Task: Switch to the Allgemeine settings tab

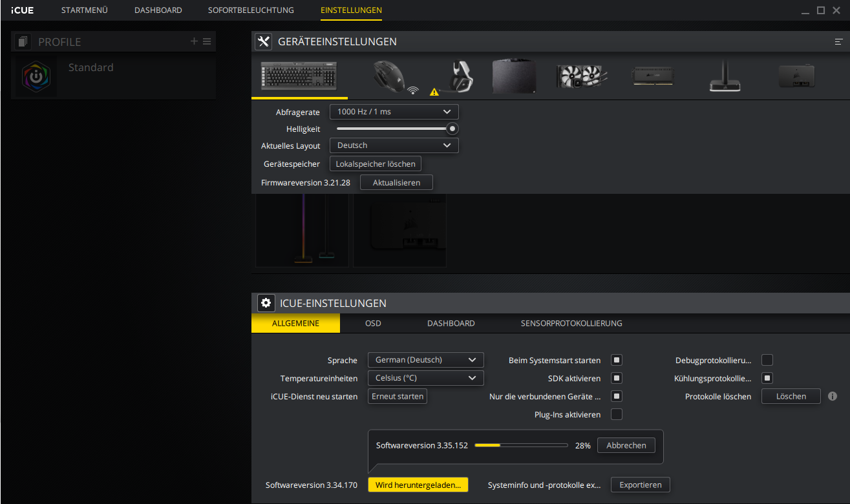Action: click(x=295, y=323)
